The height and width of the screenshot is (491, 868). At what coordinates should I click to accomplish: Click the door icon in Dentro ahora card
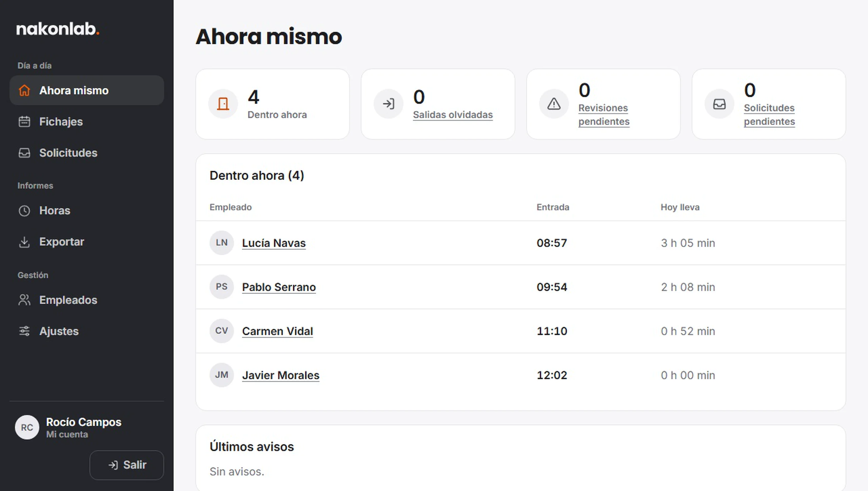pyautogui.click(x=223, y=104)
